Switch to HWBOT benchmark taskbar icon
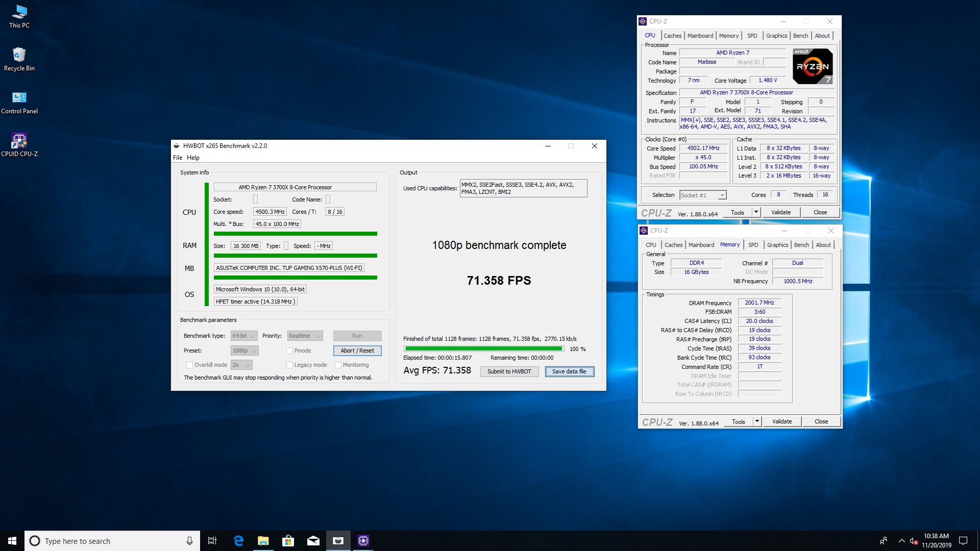 338,541
